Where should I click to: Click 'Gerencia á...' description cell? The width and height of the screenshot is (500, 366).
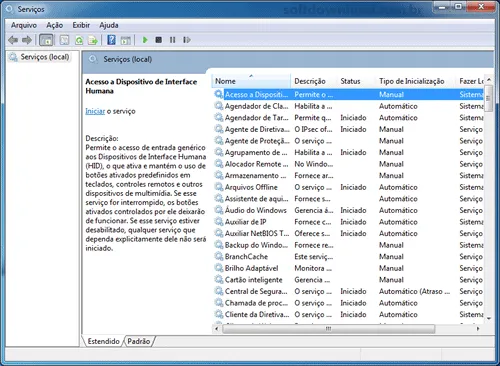pos(314,210)
